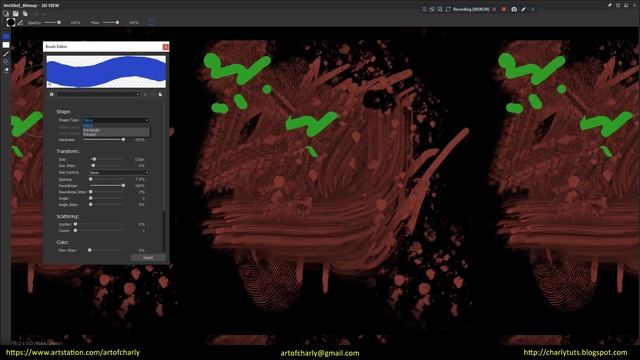640x360 pixels.
Task: Adjust the Flow Jitter slider in Color section
Action: (106, 250)
